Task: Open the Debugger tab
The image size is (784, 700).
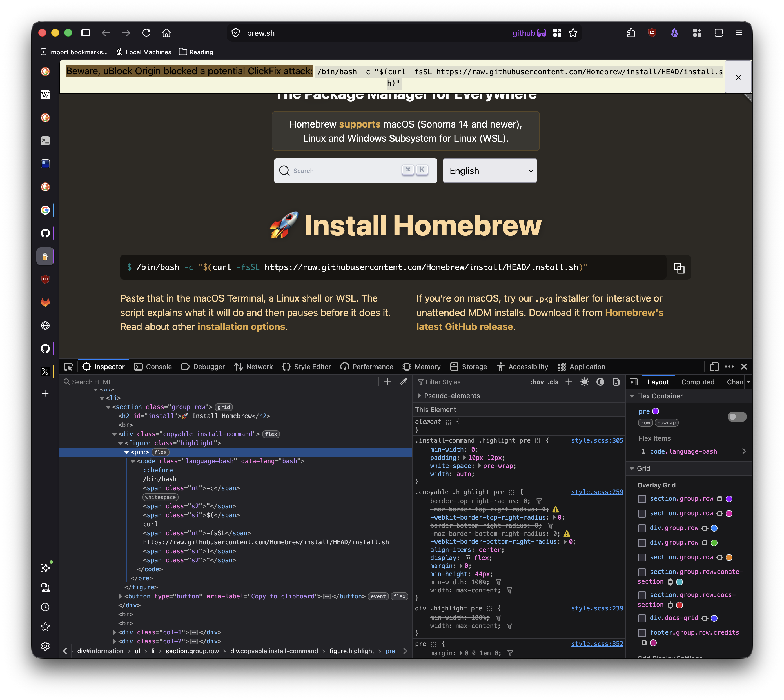Action: coord(203,367)
